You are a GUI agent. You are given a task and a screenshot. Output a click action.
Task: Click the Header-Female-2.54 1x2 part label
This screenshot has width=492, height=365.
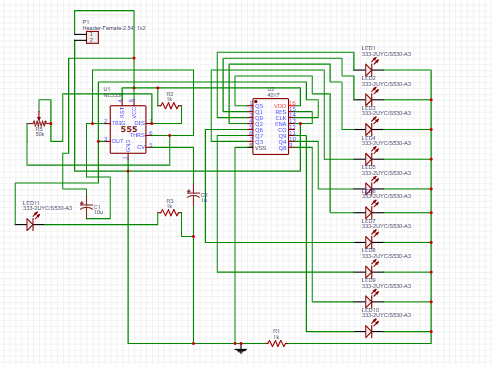[x=114, y=28]
